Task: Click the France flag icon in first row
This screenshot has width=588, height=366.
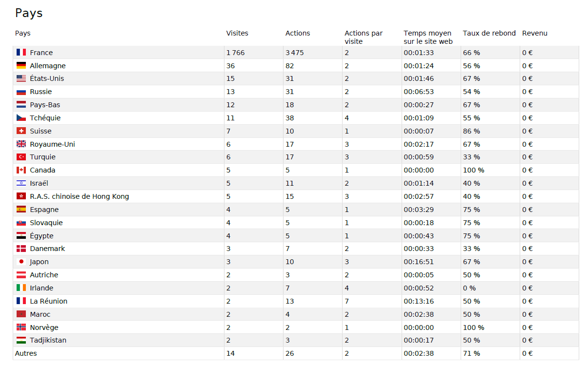Action: (21, 53)
